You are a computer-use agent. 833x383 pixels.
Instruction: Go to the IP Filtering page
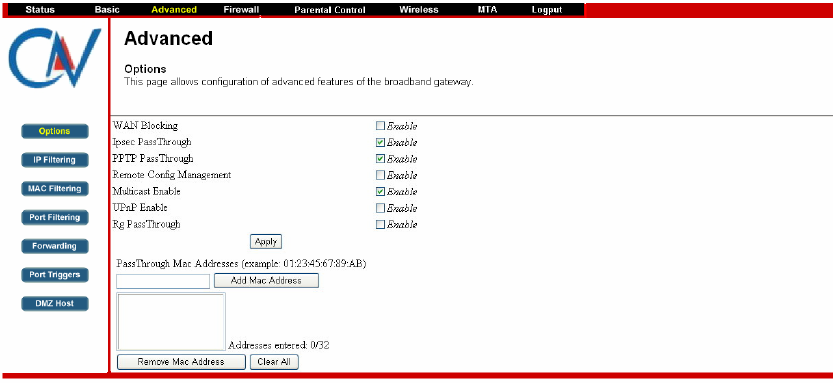coord(55,160)
